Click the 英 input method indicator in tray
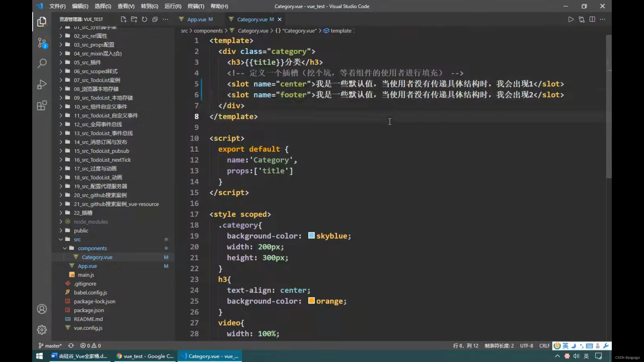The width and height of the screenshot is (644, 362). click(x=586, y=356)
